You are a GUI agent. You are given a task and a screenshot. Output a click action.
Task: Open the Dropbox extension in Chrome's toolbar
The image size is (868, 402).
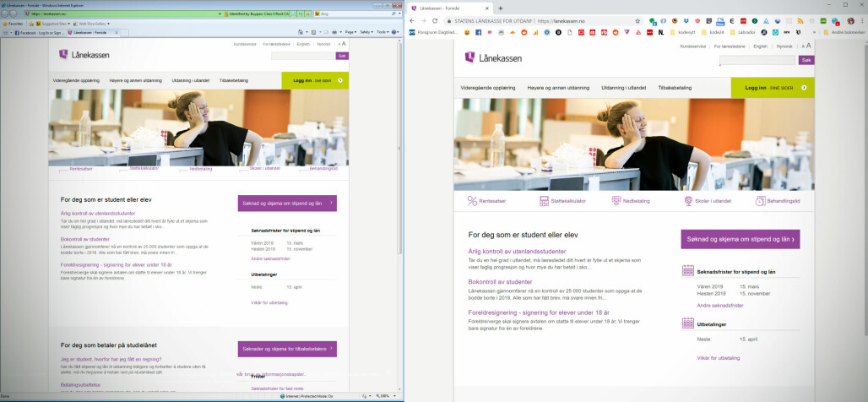pyautogui.click(x=686, y=21)
